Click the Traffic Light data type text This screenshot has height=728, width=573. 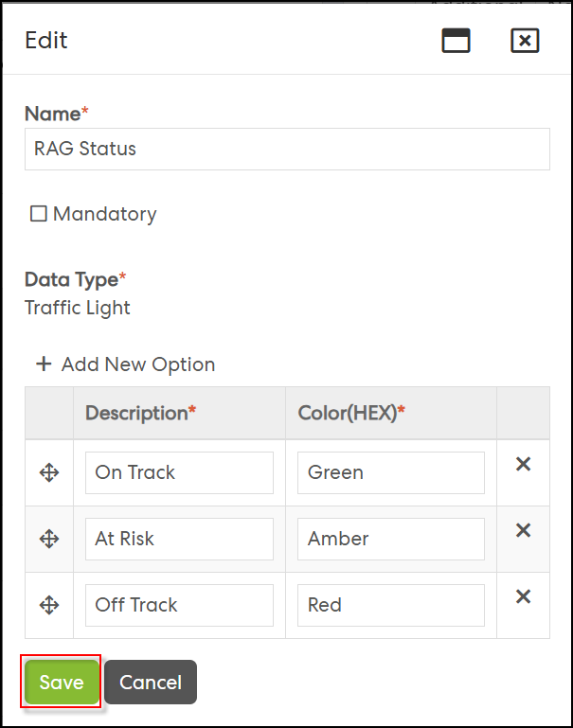click(x=77, y=308)
